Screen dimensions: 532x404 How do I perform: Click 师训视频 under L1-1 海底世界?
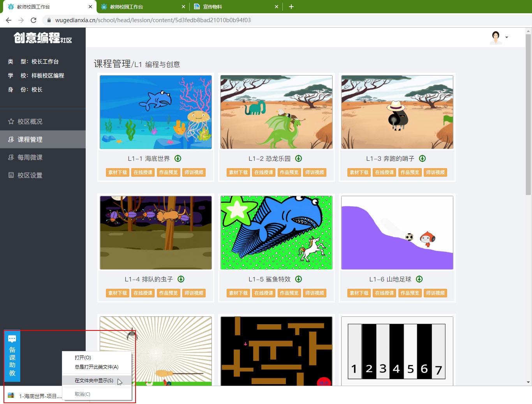194,172
